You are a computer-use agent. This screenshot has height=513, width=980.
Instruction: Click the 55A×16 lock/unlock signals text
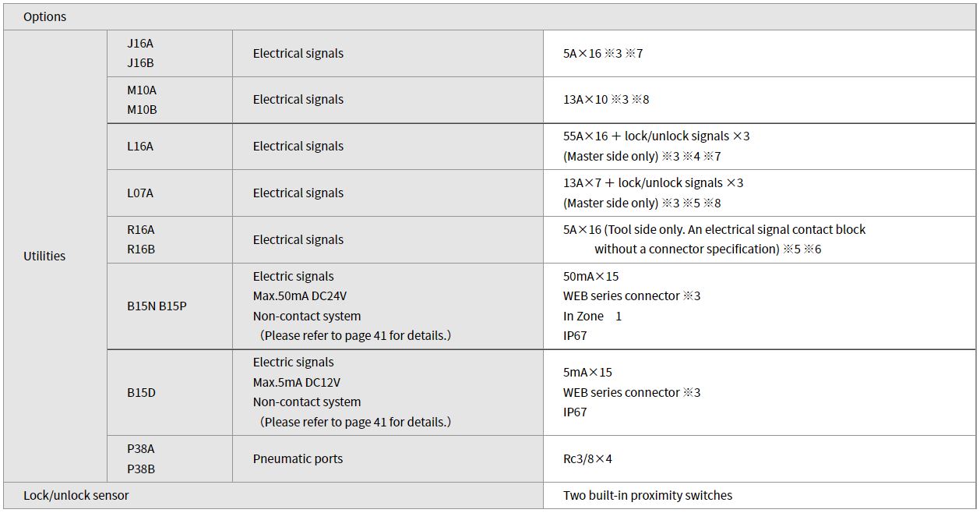point(657,136)
